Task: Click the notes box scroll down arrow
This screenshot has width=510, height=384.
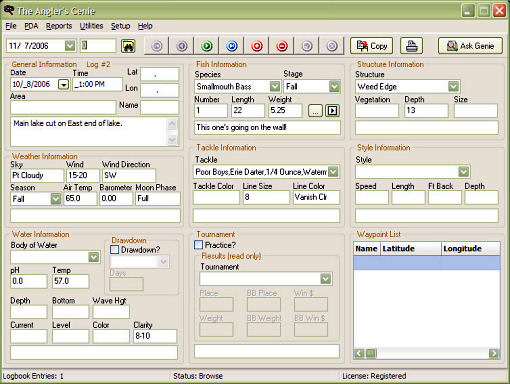Action: (172, 140)
